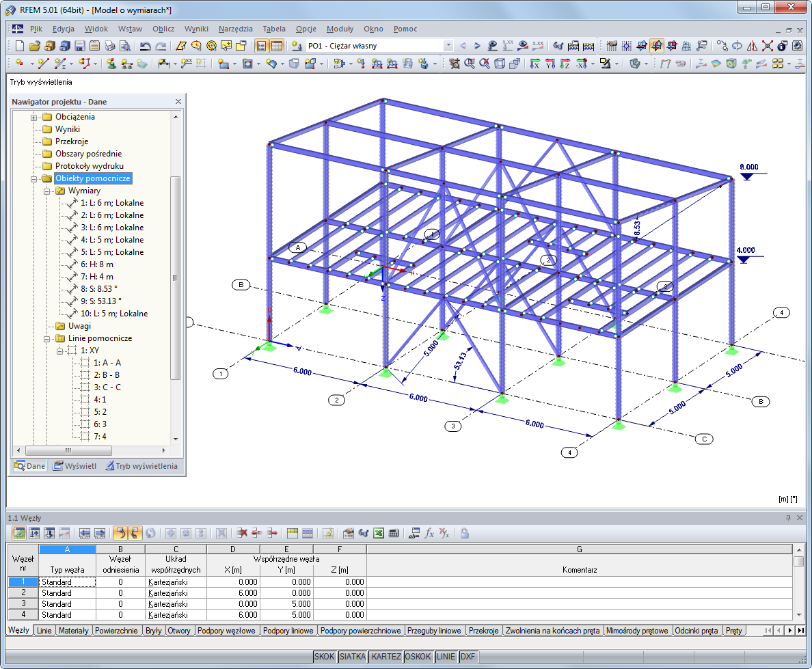Image resolution: width=812 pixels, height=669 pixels.
Task: Zoom window with magnifier icon
Action: (470, 63)
